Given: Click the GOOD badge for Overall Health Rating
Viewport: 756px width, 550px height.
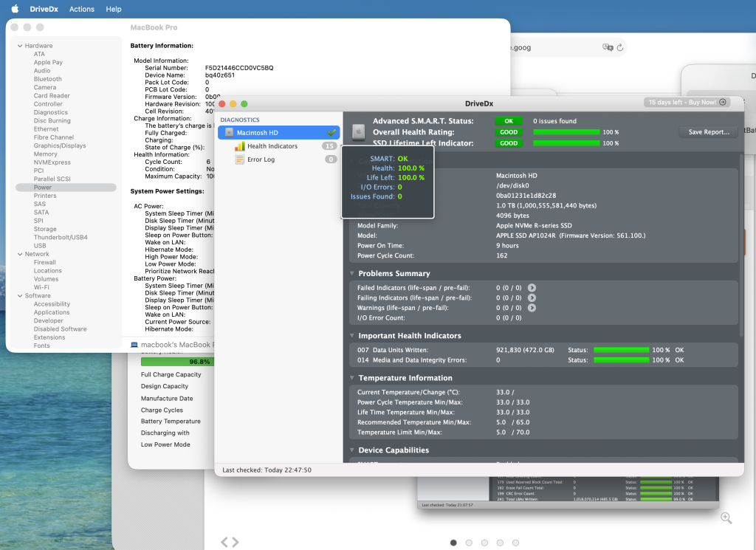Looking at the screenshot, I should click(509, 132).
